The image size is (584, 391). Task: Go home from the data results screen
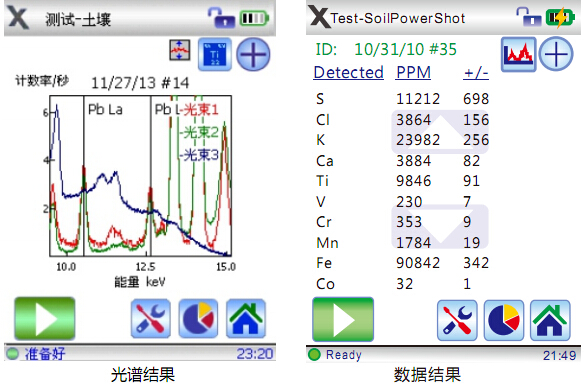(x=550, y=320)
